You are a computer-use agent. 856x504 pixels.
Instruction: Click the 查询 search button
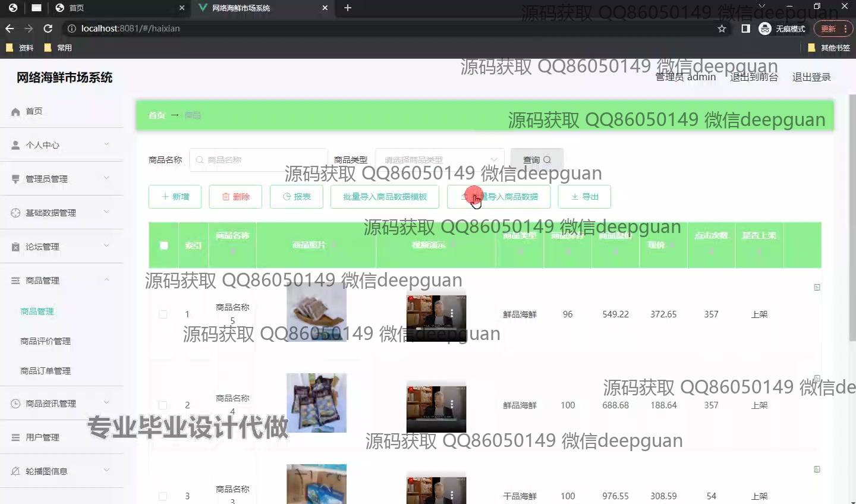537,160
